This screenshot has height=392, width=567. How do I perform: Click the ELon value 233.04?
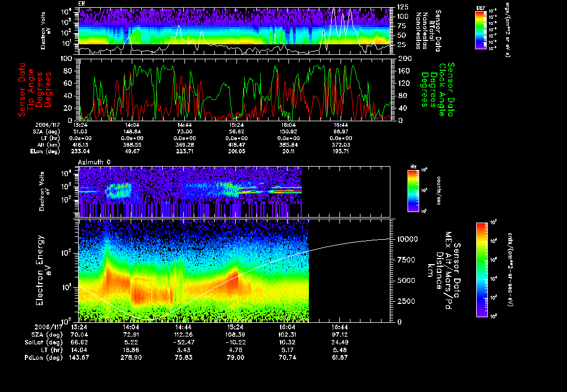[x=81, y=152]
